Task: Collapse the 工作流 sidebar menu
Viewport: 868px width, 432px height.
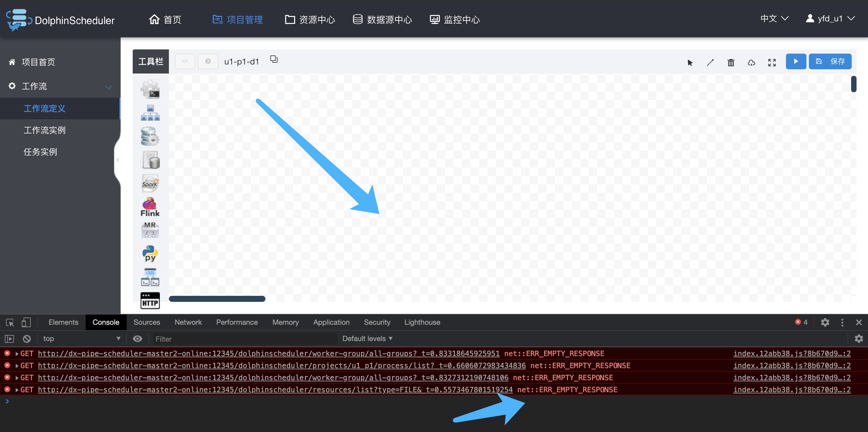Action: click(x=108, y=87)
